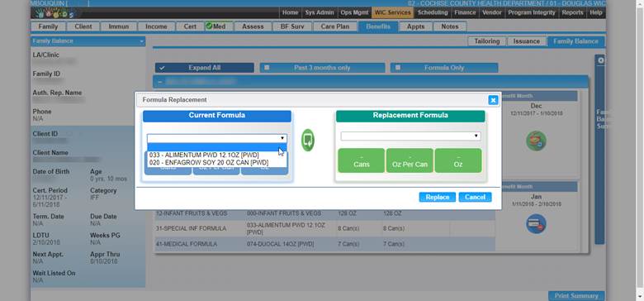Click the WOW logo in header
Image resolution: width=644 pixels, height=301 pixels.
(53, 12)
